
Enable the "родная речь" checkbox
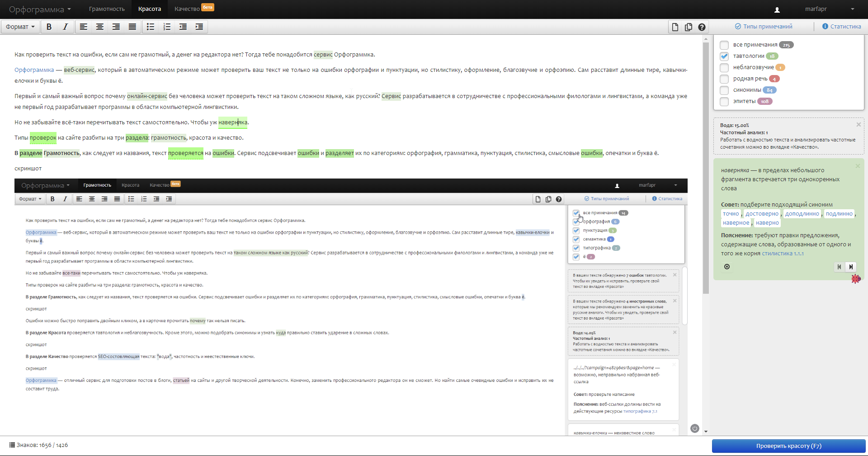pos(724,79)
